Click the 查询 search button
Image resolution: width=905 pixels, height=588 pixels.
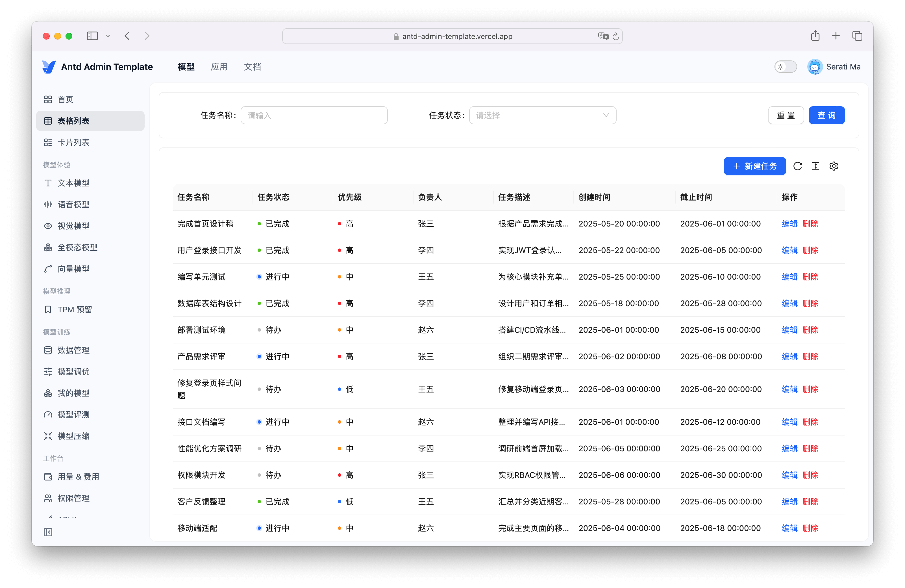tap(827, 115)
